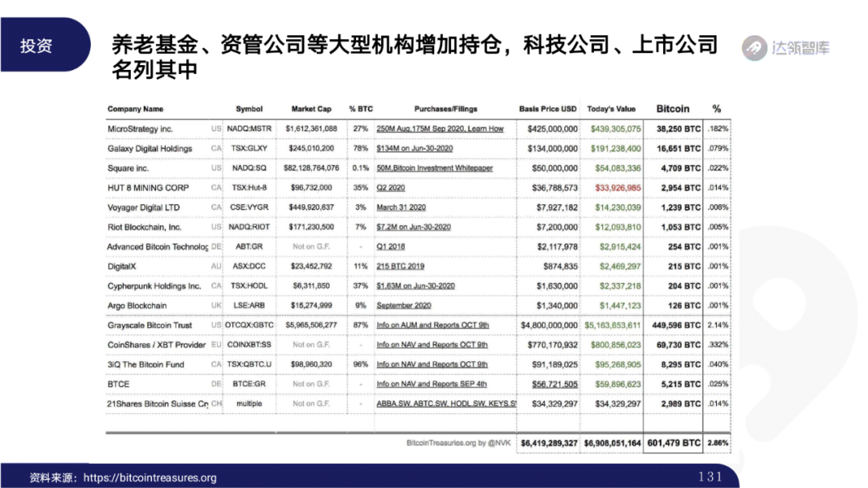Click the rocket logo icon beside 达领智库

[x=754, y=48]
